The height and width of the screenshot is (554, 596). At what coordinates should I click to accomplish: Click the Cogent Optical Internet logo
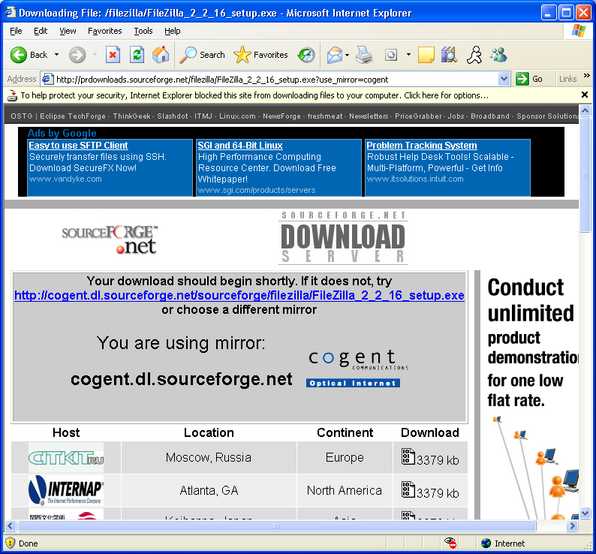tap(356, 368)
